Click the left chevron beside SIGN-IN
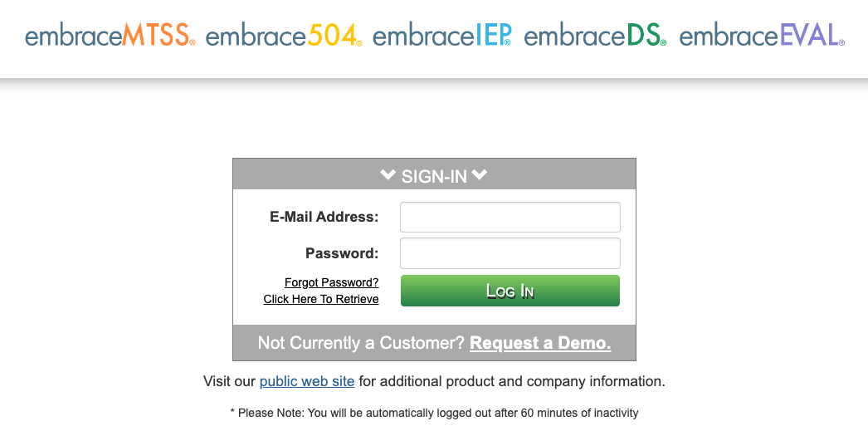The width and height of the screenshot is (868, 426). 388,175
